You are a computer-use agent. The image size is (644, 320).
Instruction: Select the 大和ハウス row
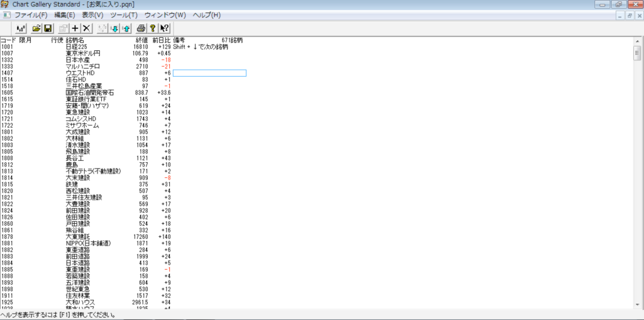coord(86,303)
